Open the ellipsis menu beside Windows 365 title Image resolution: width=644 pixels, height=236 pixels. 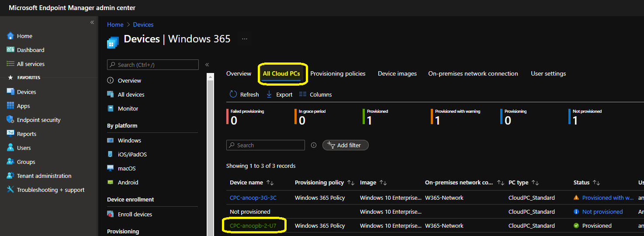click(245, 39)
